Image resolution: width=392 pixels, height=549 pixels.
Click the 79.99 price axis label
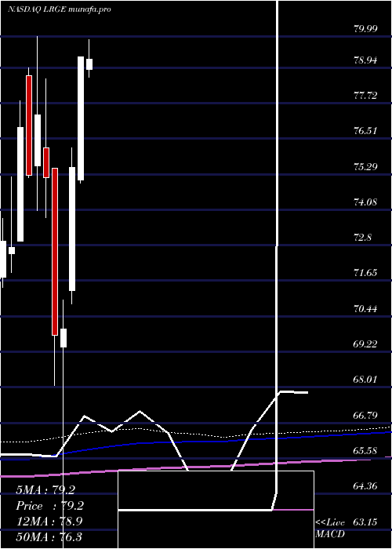[365, 29]
